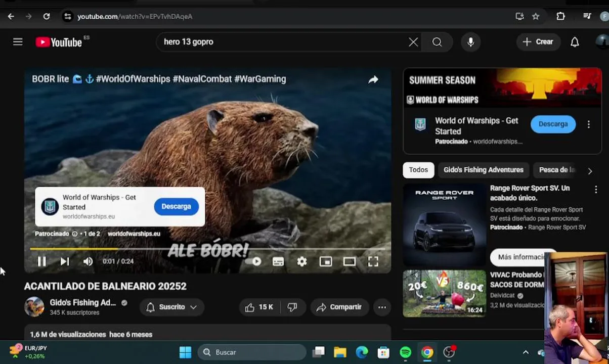This screenshot has height=364, width=609.
Task: Open ad info icon next to Patrocinado
Action: click(x=75, y=234)
